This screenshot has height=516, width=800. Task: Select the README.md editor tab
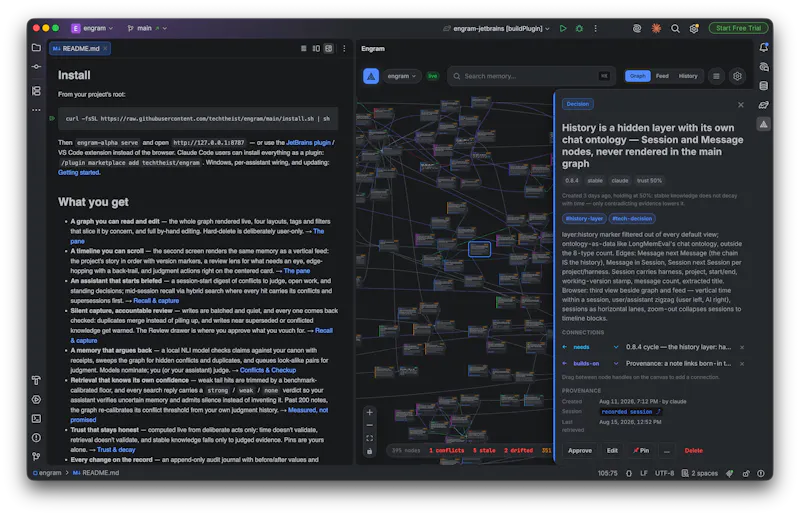80,48
